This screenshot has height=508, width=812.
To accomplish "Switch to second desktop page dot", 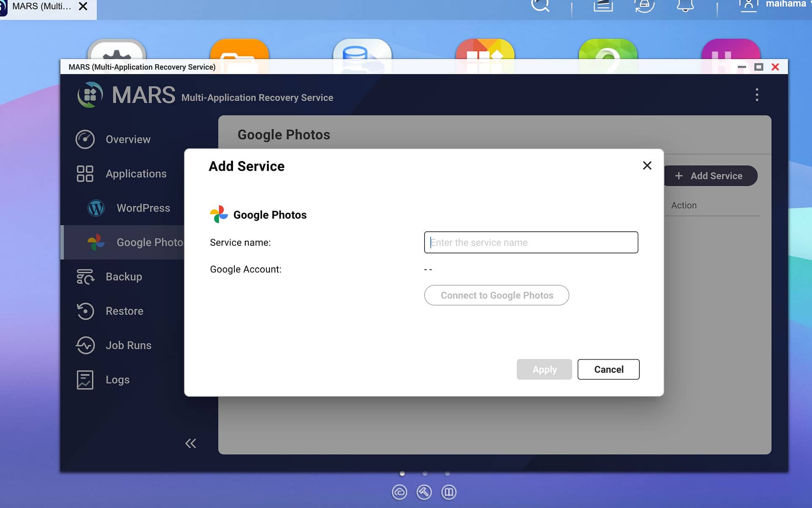I will pos(425,473).
